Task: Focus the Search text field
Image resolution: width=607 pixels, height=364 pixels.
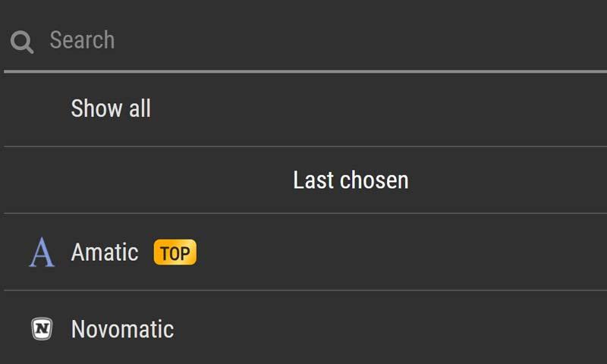Action: tap(303, 40)
